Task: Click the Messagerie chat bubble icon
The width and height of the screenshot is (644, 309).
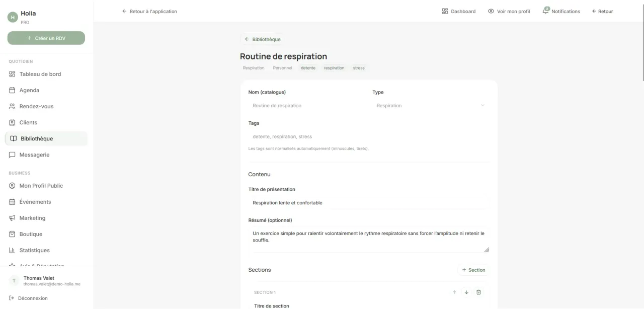Action: pos(13,154)
